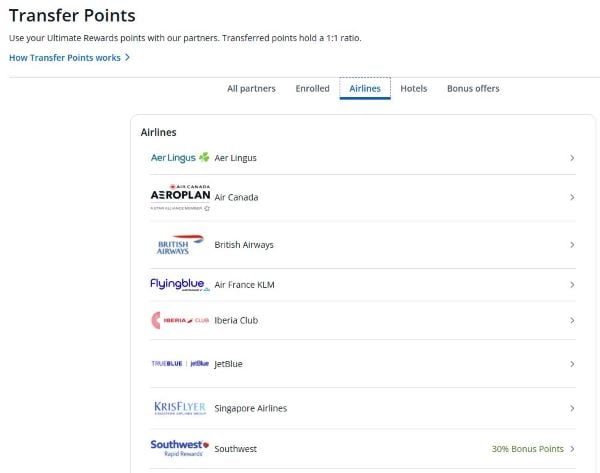This screenshot has height=473, width=600.
Task: Expand the Singapore Airlines row chevron
Action: [572, 408]
